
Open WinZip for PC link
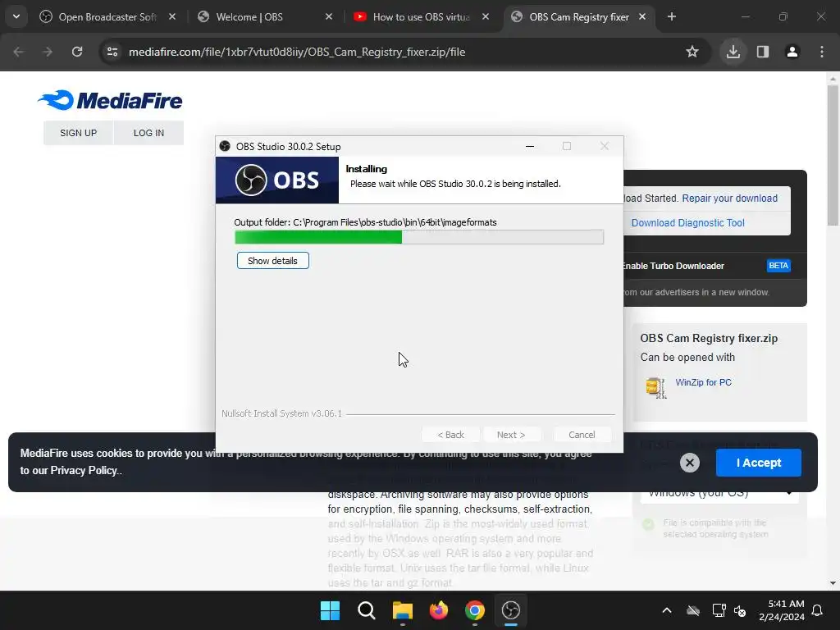[x=703, y=382]
